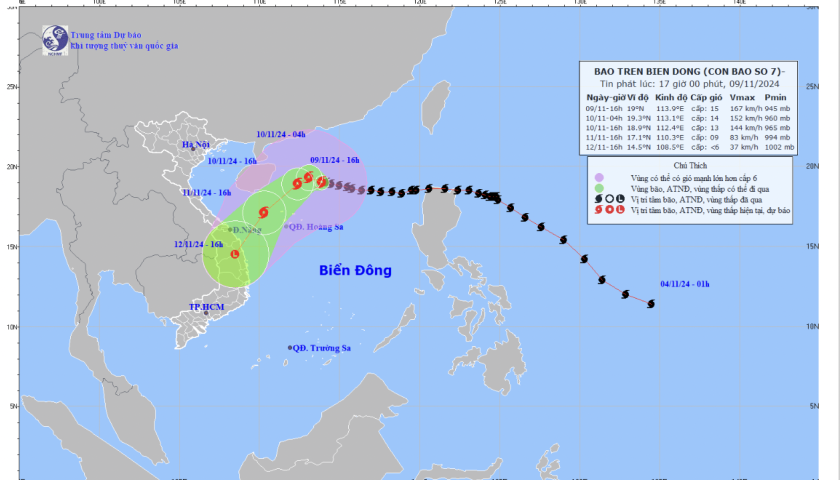Click the red 'L' low-pressure marker near 12/11/24 - 16h
Image resolution: width=840 pixels, height=480 pixels.
[235, 255]
